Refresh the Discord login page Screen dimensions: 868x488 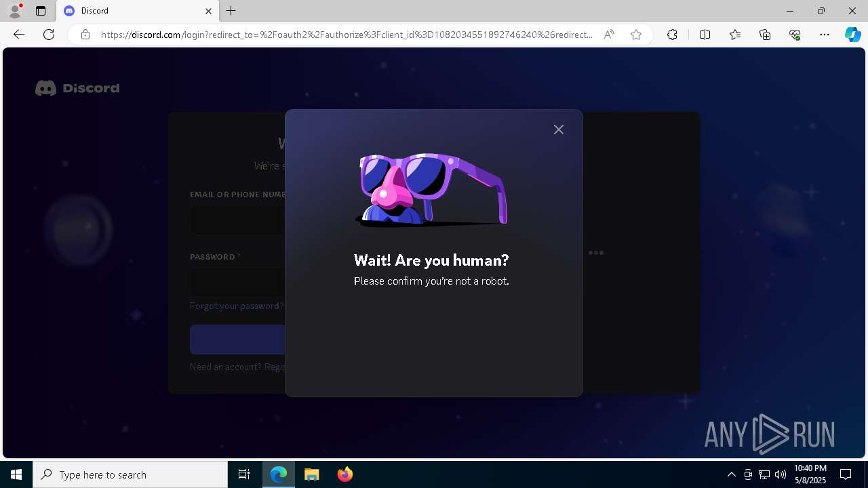[49, 35]
